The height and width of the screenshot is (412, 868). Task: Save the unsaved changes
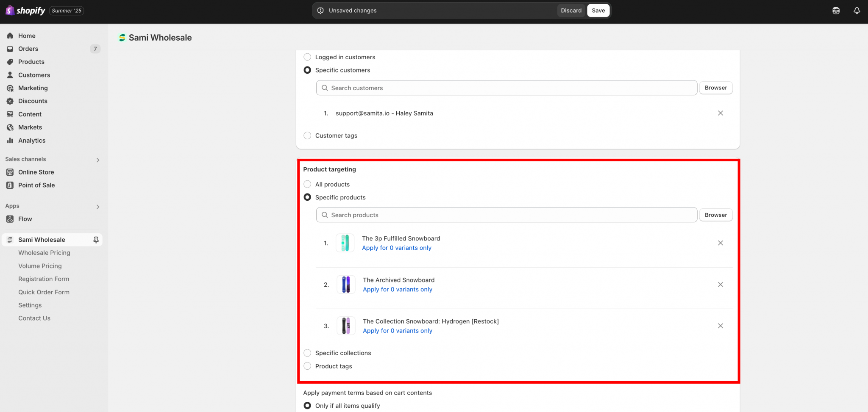coord(598,11)
